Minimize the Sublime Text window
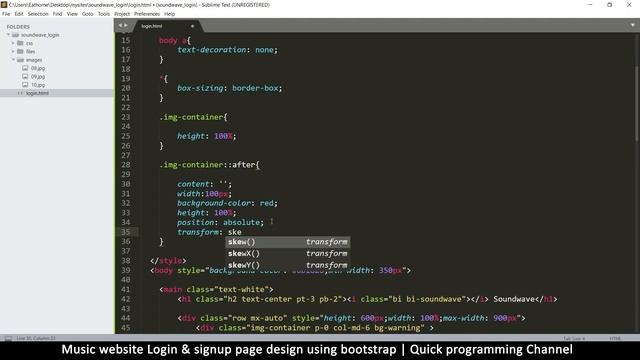 coord(590,5)
